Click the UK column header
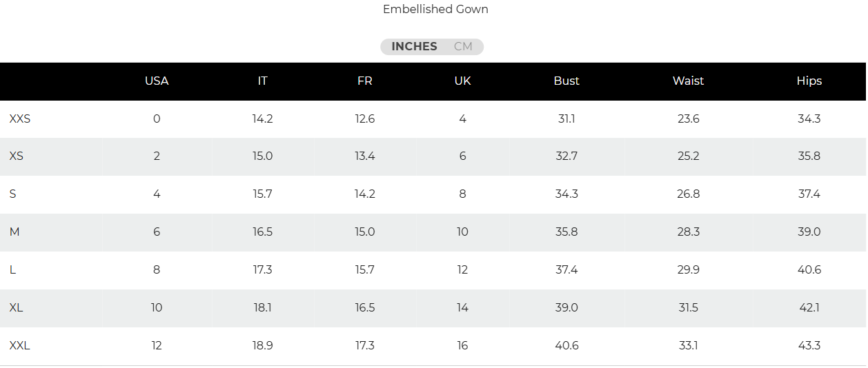 coord(462,81)
